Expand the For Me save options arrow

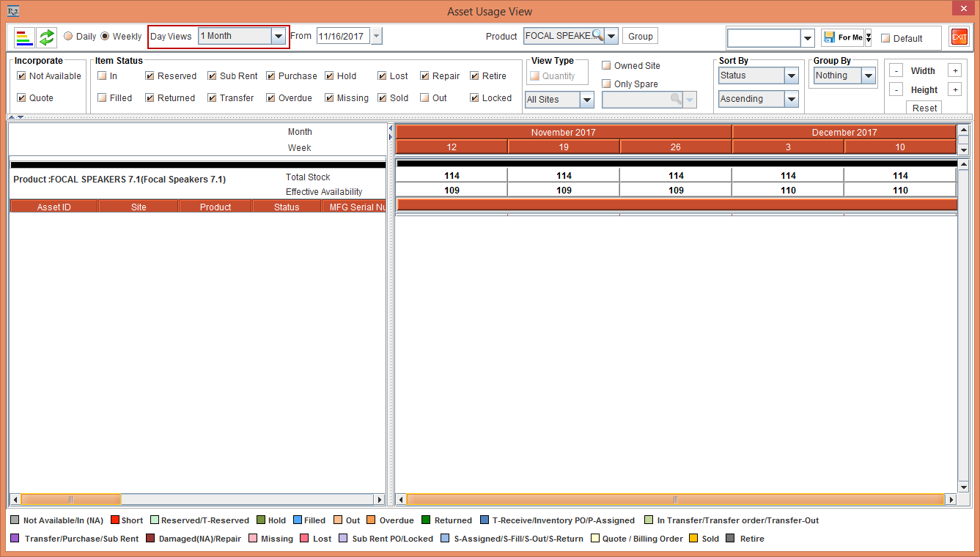869,37
